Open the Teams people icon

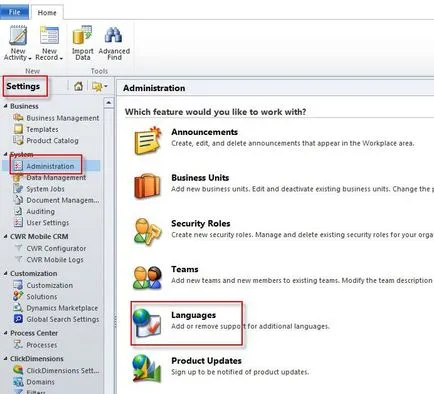tap(147, 277)
